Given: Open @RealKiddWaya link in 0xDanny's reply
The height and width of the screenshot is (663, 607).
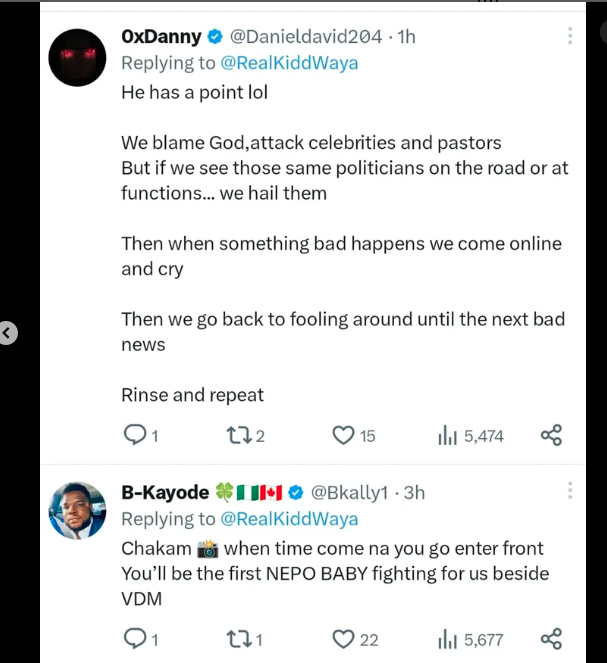Looking at the screenshot, I should pos(289,63).
